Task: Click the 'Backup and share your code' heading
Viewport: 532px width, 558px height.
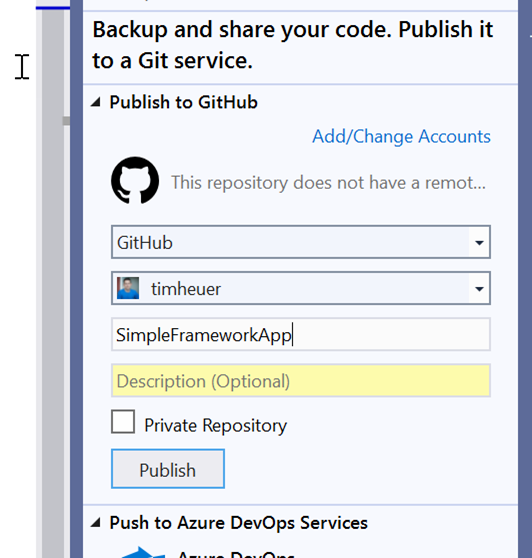Action: pos(293,45)
